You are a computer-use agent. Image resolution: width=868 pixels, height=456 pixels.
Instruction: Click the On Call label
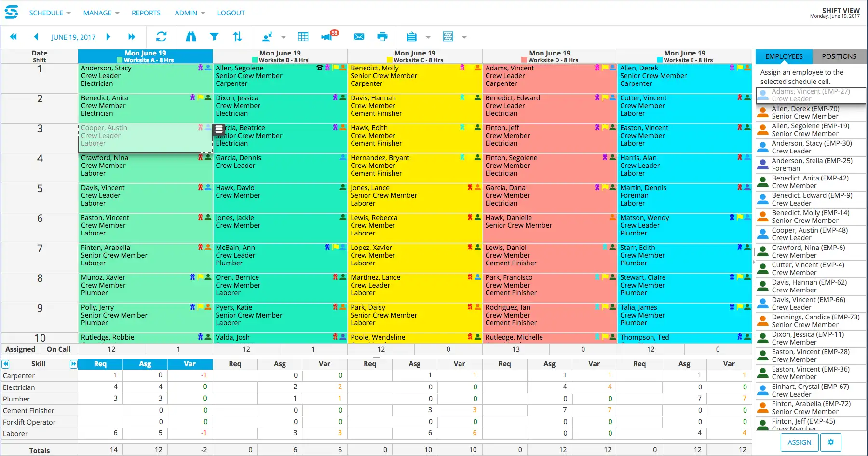tap(59, 349)
